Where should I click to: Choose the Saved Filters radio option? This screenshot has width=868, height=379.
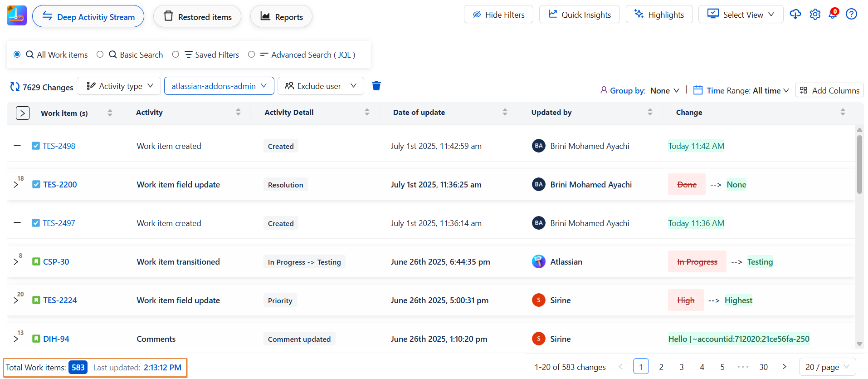click(x=176, y=54)
